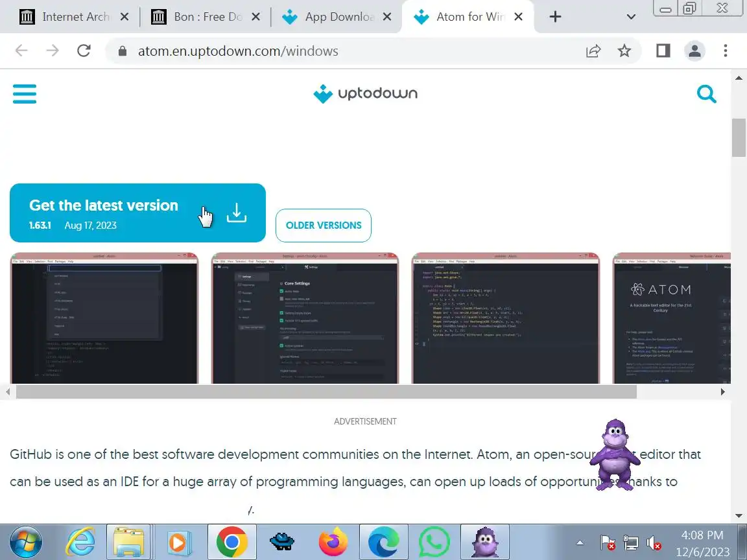Open the Uptodown hamburger menu
The image size is (747, 560).
24,94
